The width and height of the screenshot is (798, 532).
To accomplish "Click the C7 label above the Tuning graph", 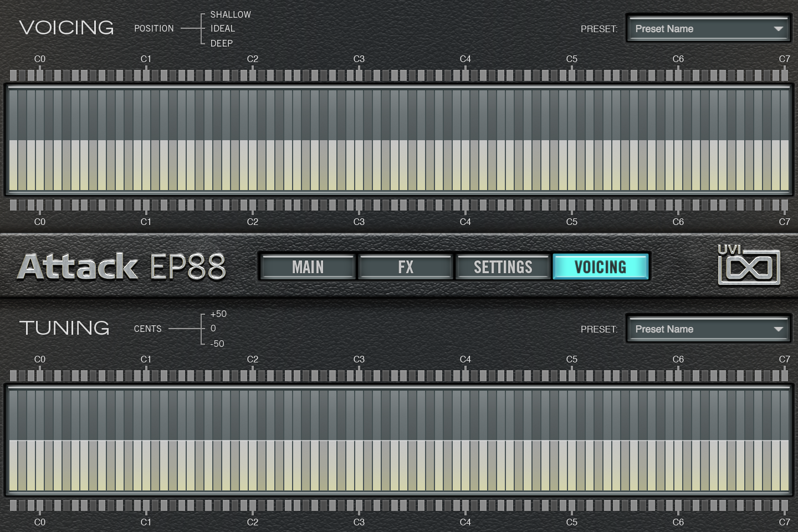I will 785,359.
